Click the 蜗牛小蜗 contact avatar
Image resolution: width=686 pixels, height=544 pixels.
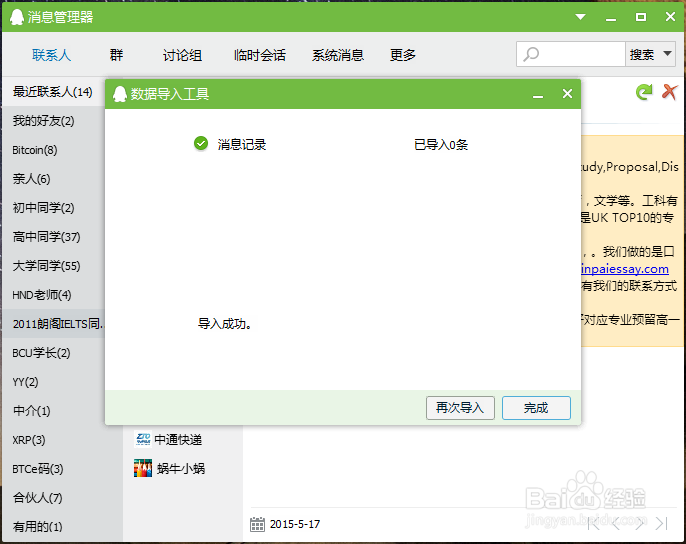point(143,468)
